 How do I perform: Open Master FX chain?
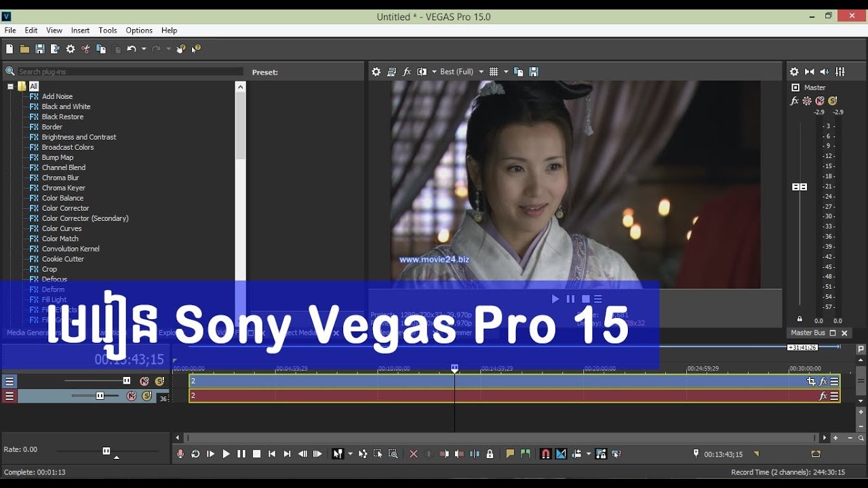coord(795,101)
